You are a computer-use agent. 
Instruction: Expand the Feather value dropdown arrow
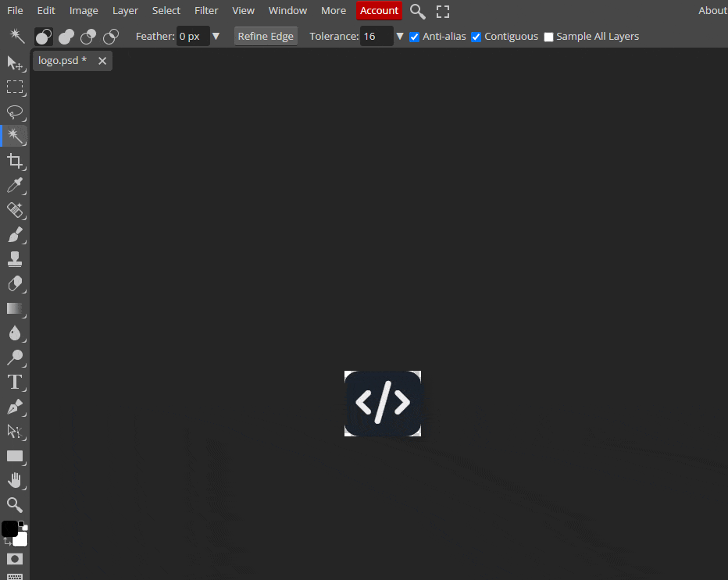[x=216, y=37]
